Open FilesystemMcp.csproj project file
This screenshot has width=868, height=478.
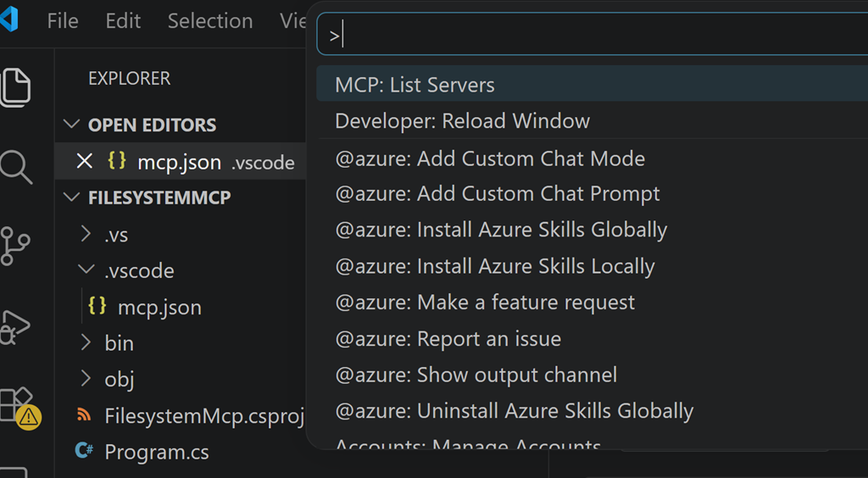(203, 415)
